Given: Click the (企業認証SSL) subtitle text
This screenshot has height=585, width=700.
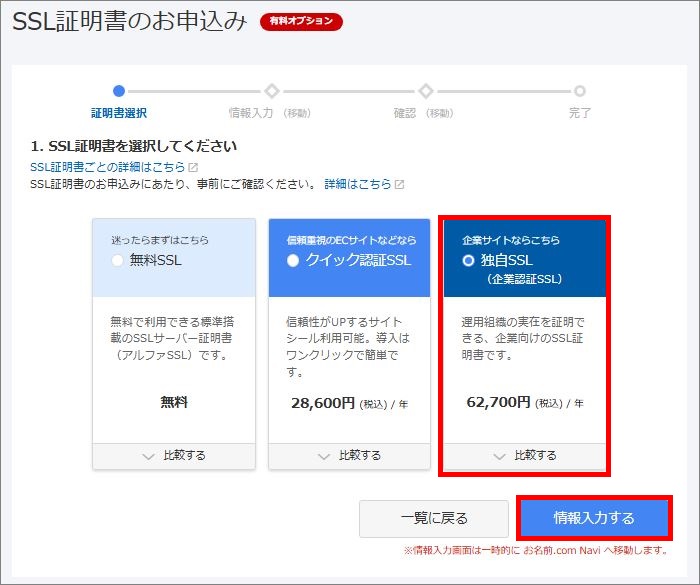Looking at the screenshot, I should coord(525,279).
